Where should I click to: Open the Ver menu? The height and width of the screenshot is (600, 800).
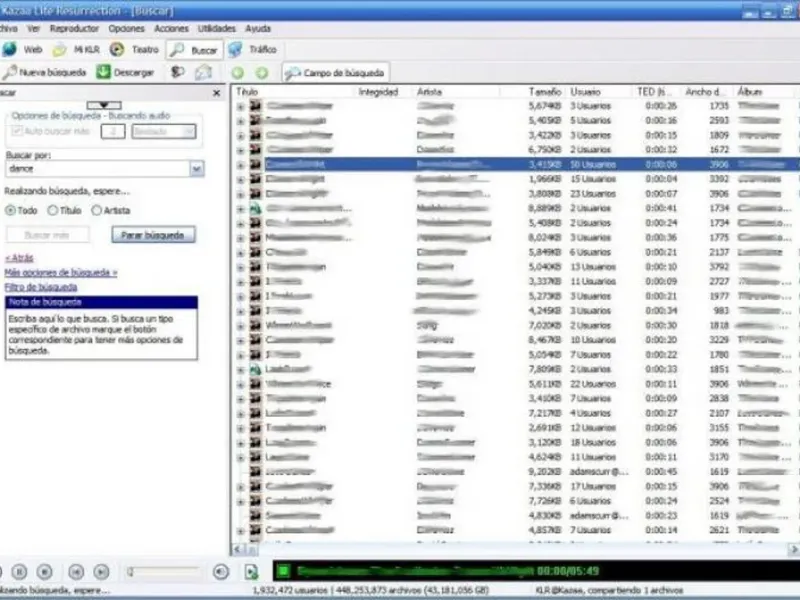(x=34, y=29)
